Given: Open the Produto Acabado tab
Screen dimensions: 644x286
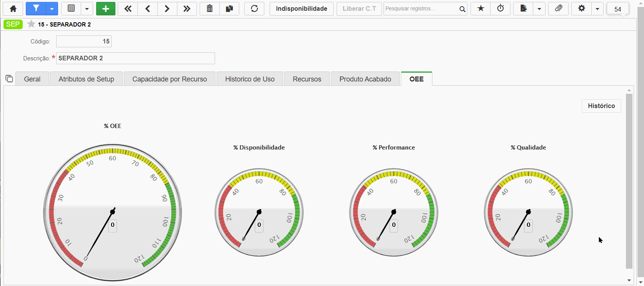Looking at the screenshot, I should (x=365, y=79).
